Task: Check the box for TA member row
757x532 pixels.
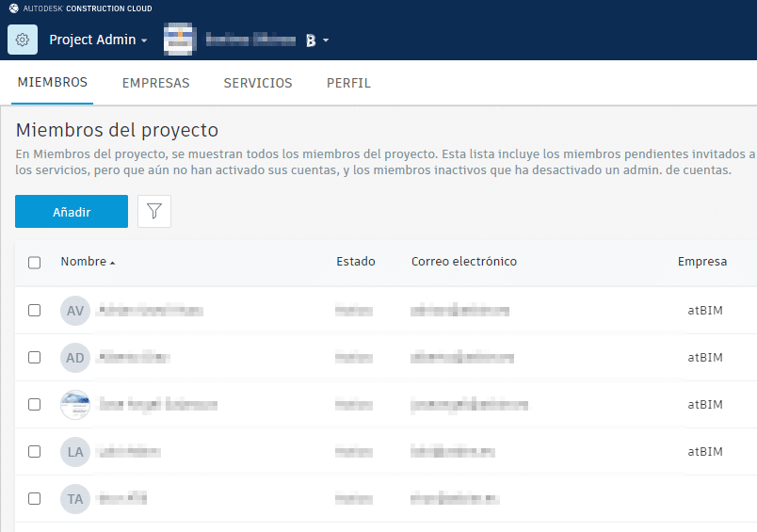Action: 34,498
